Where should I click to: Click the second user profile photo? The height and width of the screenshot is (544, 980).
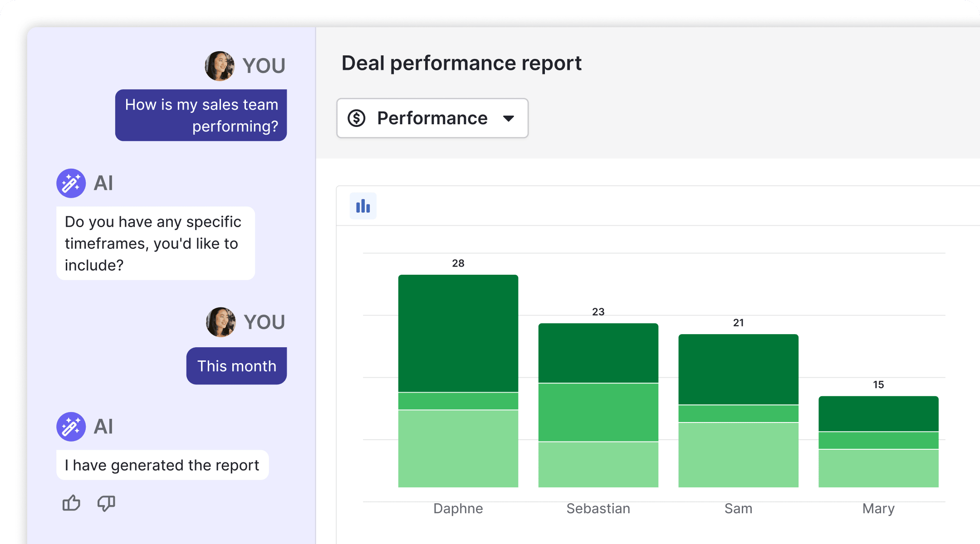221,322
